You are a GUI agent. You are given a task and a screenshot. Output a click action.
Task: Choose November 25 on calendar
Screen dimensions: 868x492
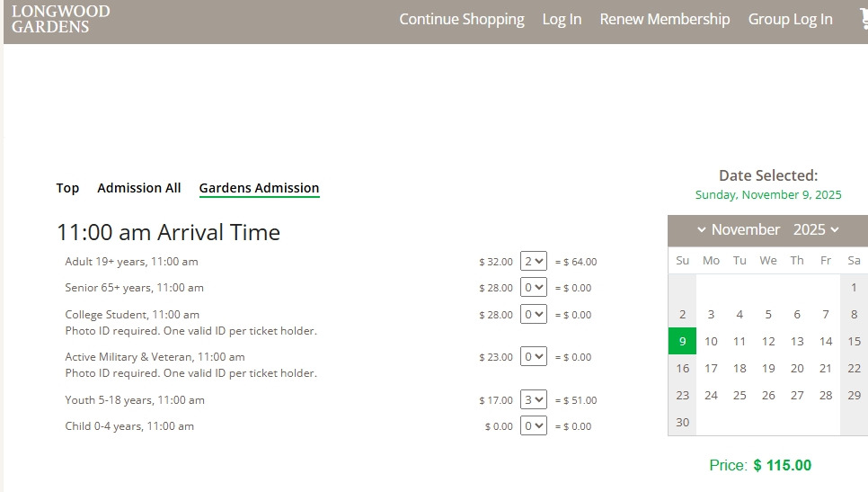tap(740, 396)
